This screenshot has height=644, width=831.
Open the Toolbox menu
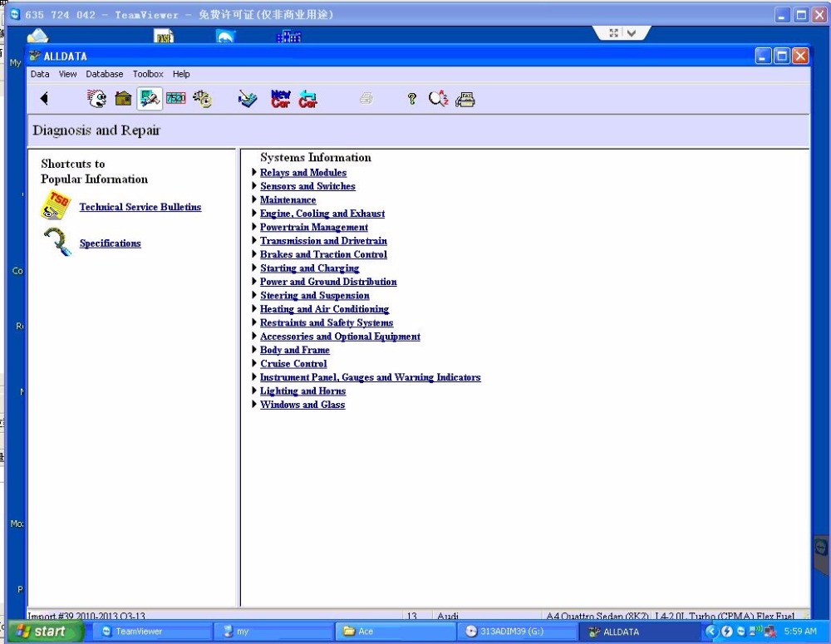click(x=148, y=74)
